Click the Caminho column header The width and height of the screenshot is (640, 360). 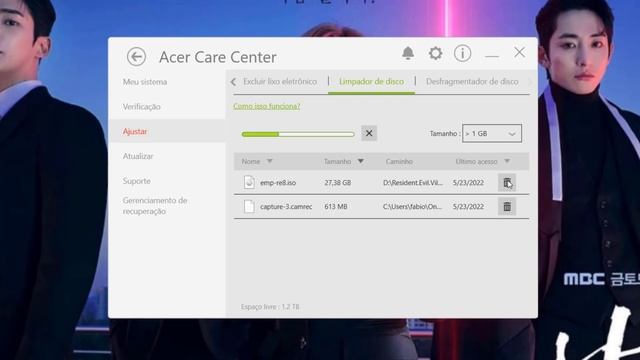[x=399, y=162]
